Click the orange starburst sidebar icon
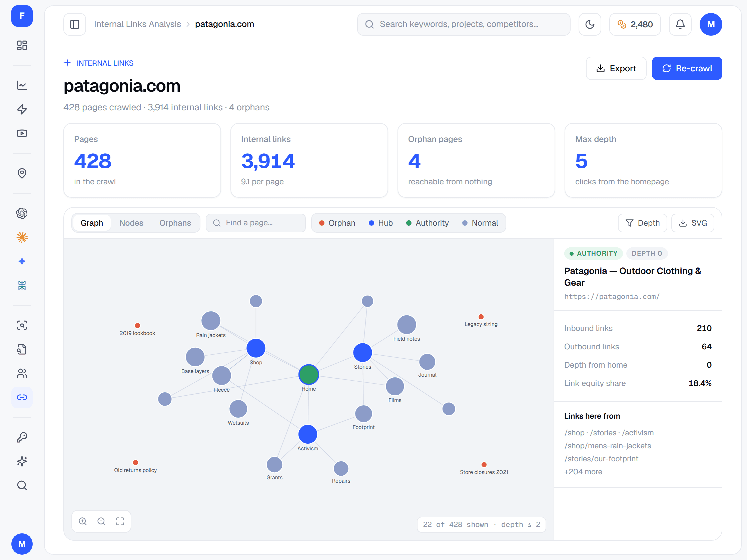This screenshot has height=560, width=747. click(x=22, y=237)
